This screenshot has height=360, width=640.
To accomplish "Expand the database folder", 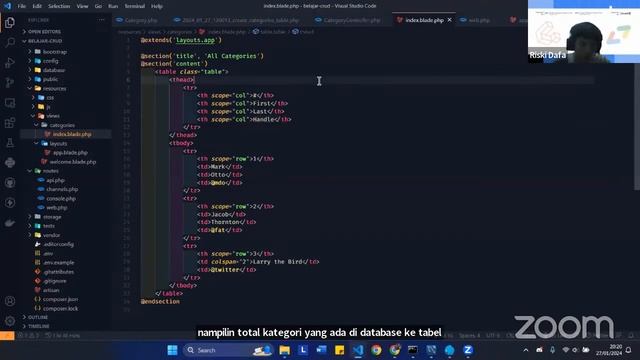I will coord(54,70).
